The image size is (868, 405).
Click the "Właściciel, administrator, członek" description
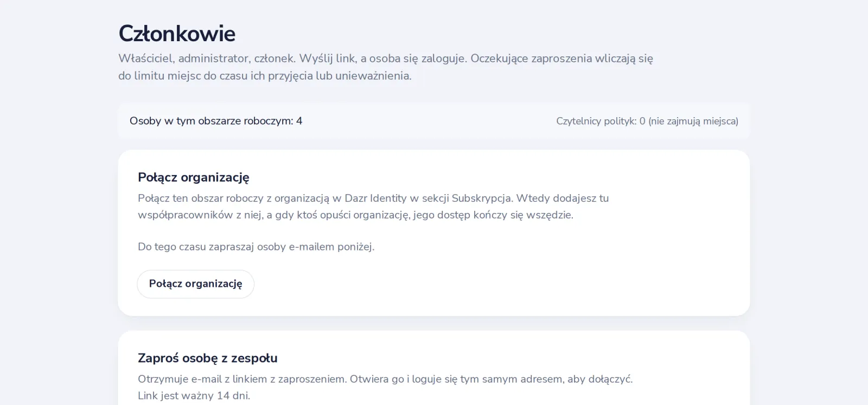(386, 67)
